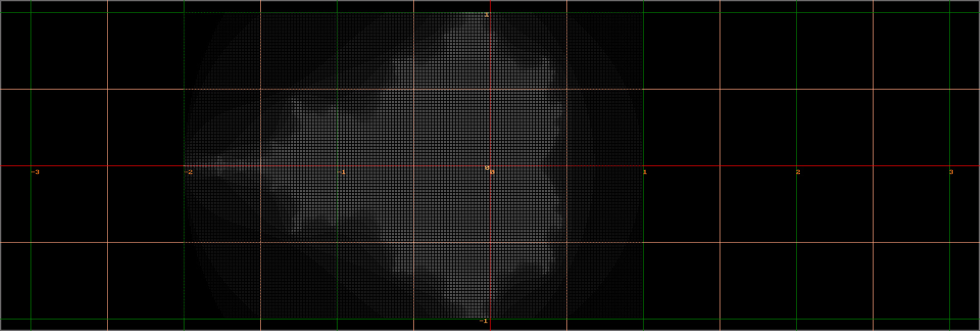Click the white grid intersection at (-0.5, -0.5)

[x=413, y=242]
